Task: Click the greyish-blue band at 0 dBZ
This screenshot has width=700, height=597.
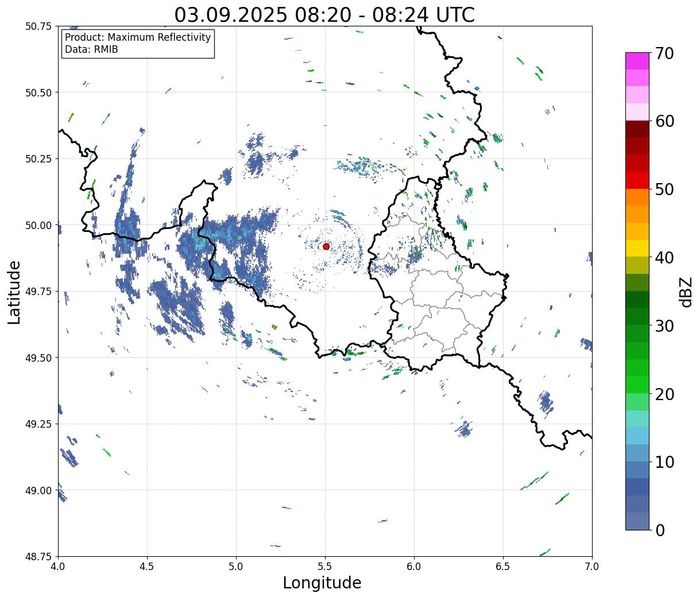Action: point(637,521)
